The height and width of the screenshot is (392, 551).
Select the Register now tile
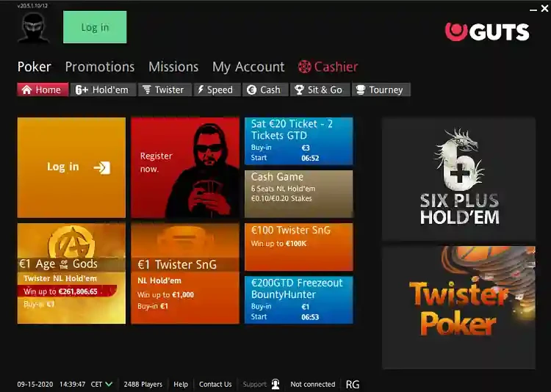(x=185, y=167)
